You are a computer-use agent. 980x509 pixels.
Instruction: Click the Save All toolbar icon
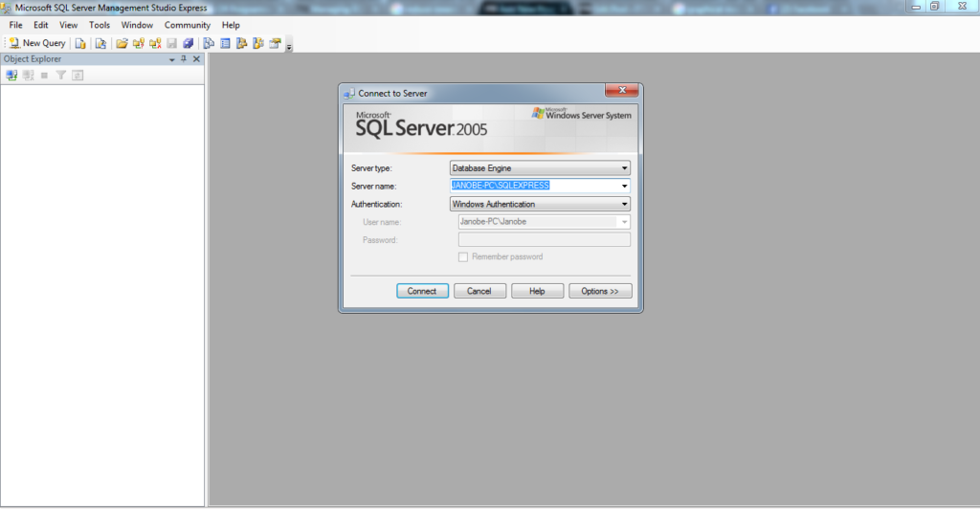pos(189,43)
